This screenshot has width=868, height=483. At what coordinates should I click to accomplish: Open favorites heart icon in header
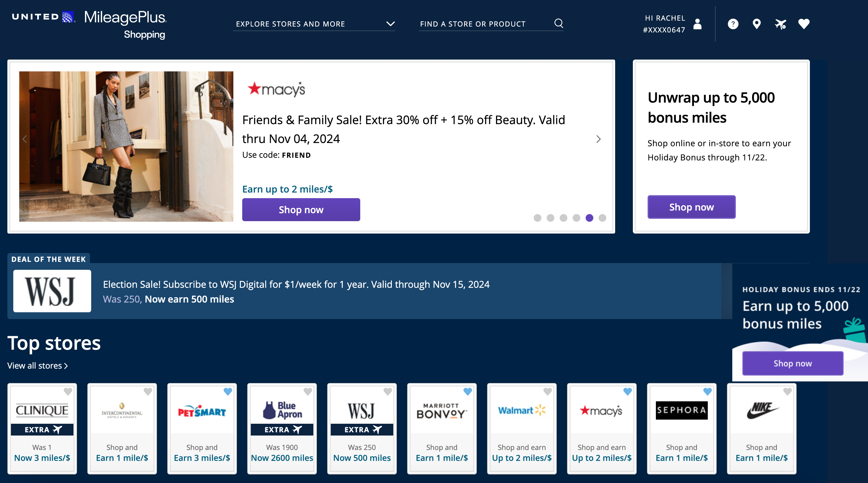(804, 24)
